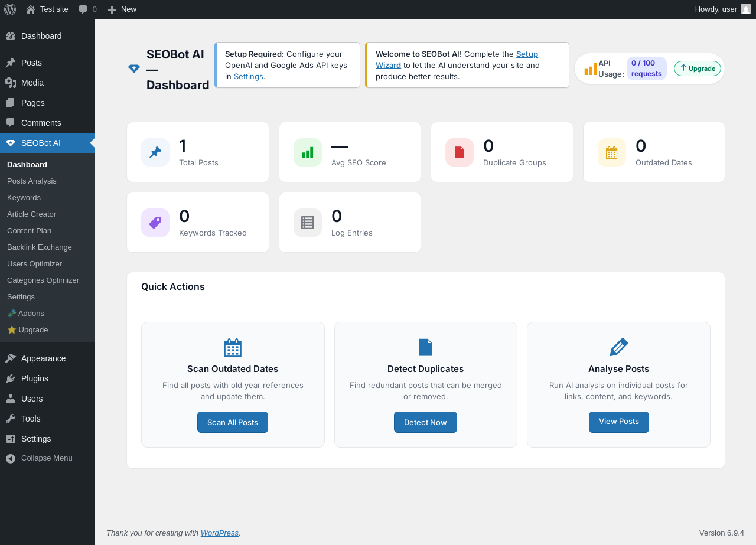The width and height of the screenshot is (756, 545).
Task: Click the Total Posts label
Action: (198, 163)
